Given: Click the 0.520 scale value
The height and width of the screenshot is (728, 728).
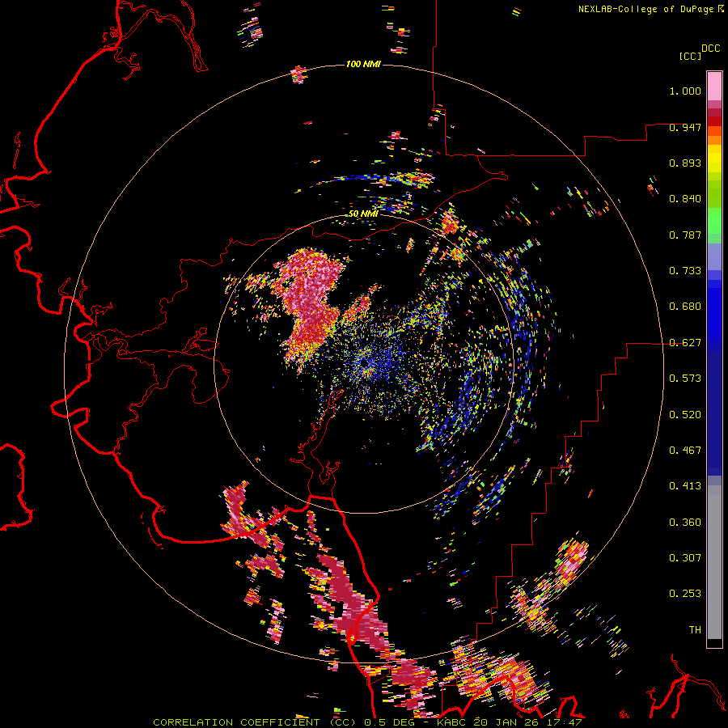Looking at the screenshot, I should pos(685,415).
